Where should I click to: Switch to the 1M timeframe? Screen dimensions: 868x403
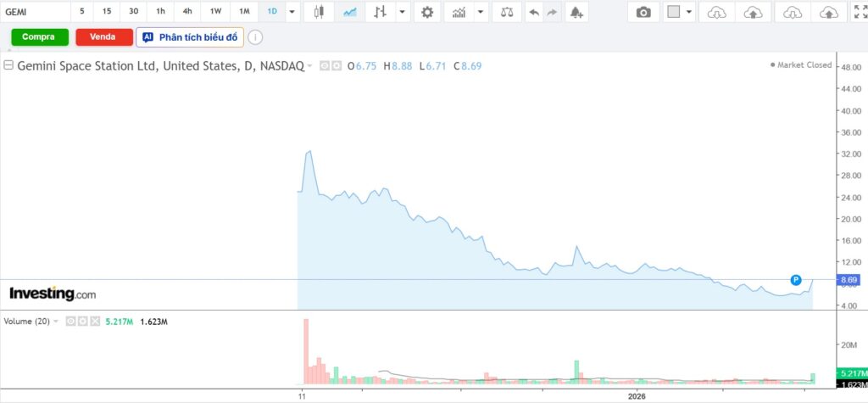(x=244, y=11)
